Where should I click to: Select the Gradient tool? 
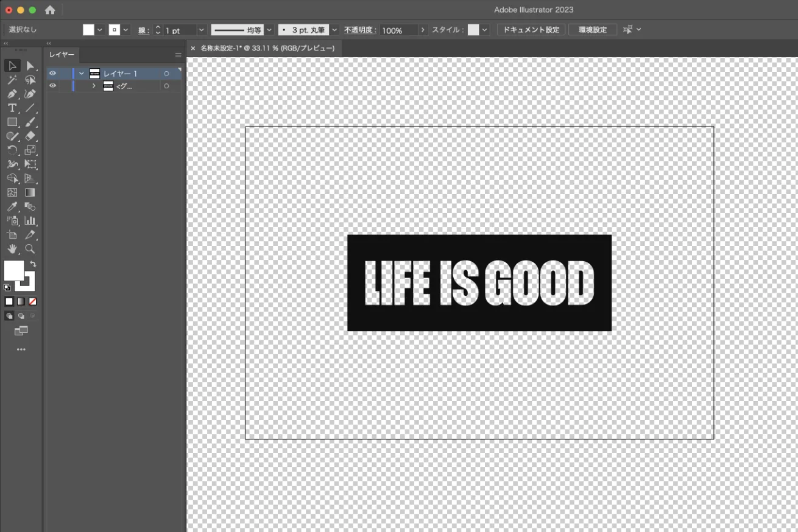pos(30,192)
